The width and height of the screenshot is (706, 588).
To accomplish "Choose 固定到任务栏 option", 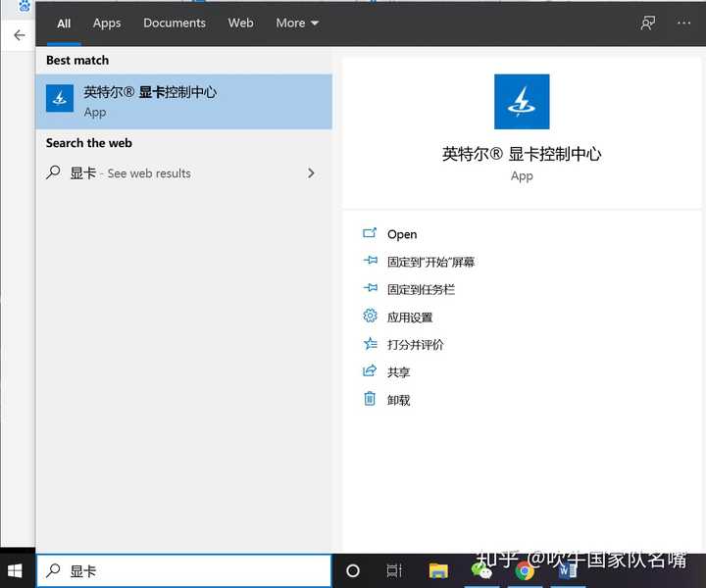I will pos(421,289).
